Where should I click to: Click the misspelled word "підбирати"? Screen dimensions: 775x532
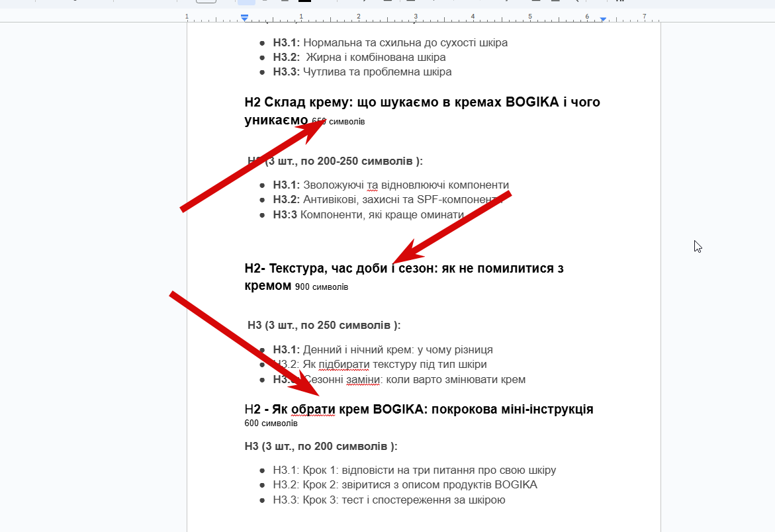coord(343,365)
